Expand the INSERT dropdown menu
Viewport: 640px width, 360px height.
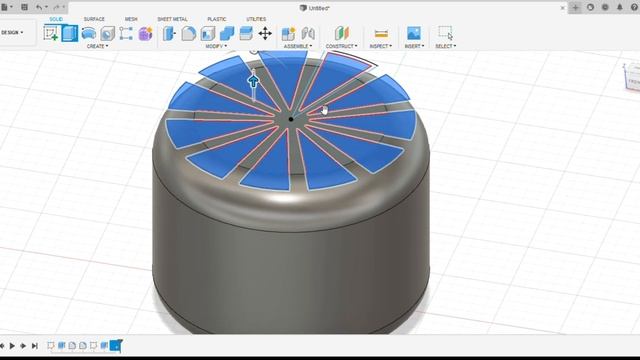pyautogui.click(x=414, y=46)
